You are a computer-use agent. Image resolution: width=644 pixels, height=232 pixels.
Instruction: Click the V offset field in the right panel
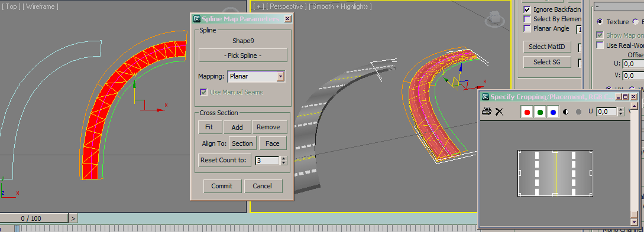pyautogui.click(x=633, y=76)
